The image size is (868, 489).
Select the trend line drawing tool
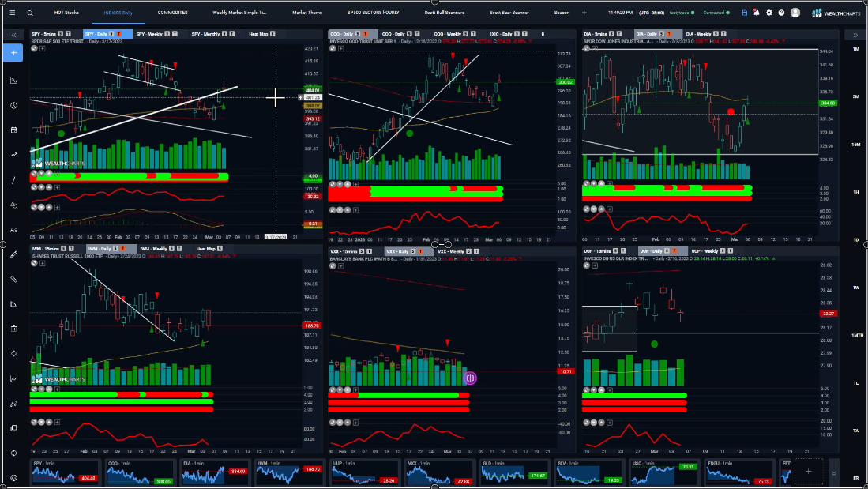13,180
